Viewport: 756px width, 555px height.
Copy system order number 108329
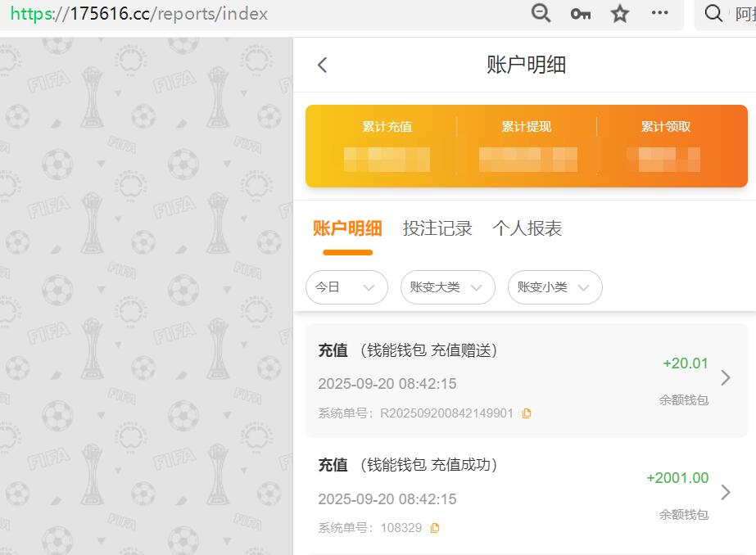tap(433, 528)
